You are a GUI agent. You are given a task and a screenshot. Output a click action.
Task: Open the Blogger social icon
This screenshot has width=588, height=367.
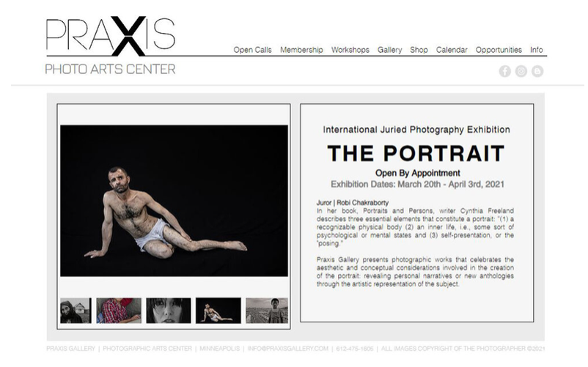click(537, 71)
